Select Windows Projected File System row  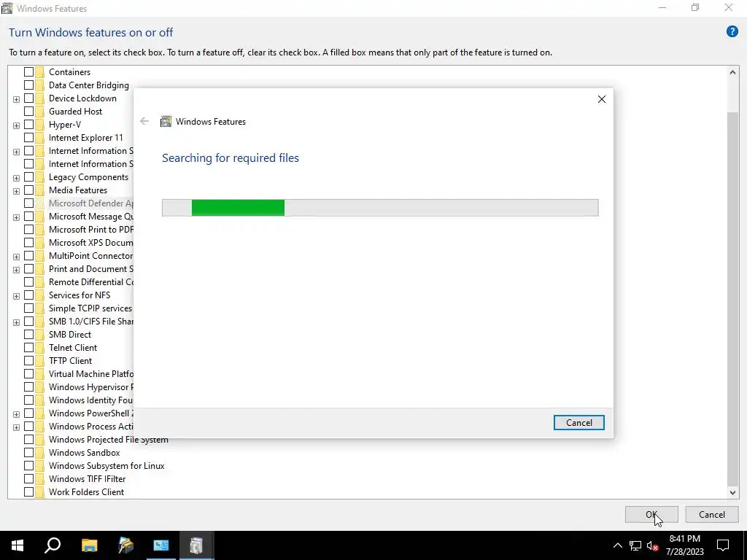click(108, 440)
